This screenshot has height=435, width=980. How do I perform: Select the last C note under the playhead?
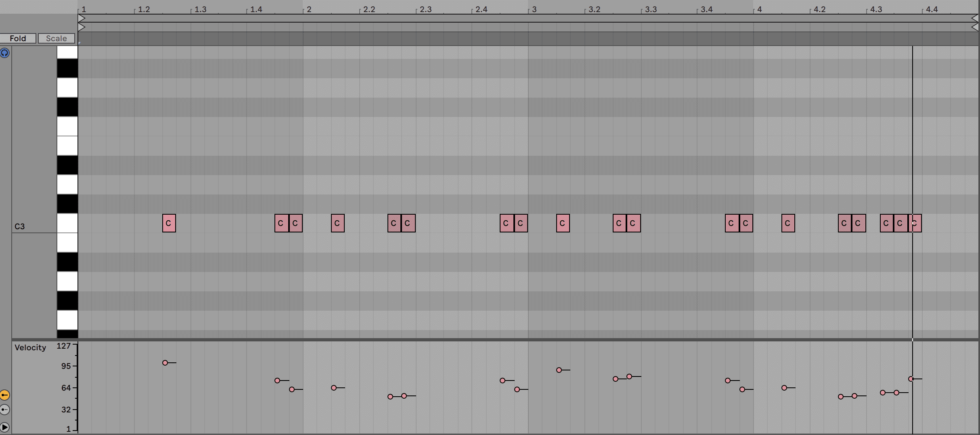[x=915, y=223]
